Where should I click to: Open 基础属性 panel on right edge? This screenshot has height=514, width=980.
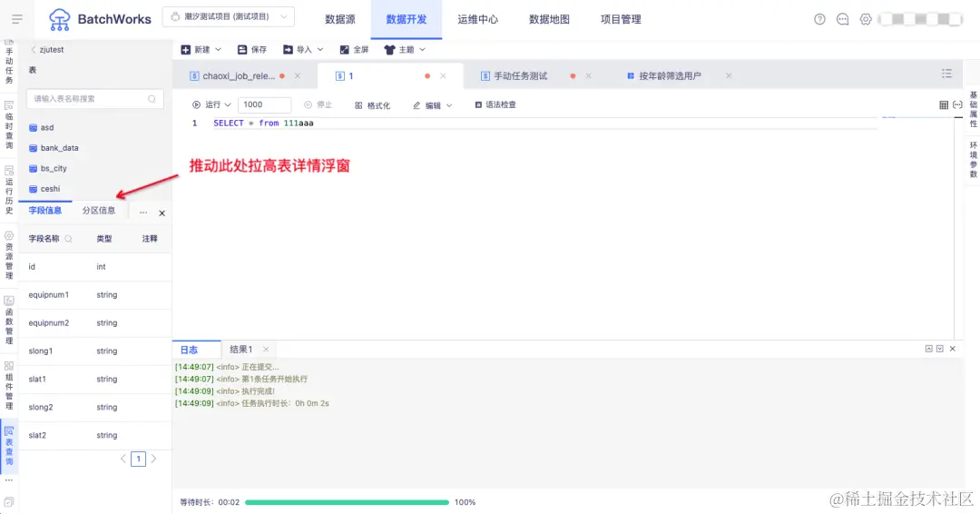973,110
